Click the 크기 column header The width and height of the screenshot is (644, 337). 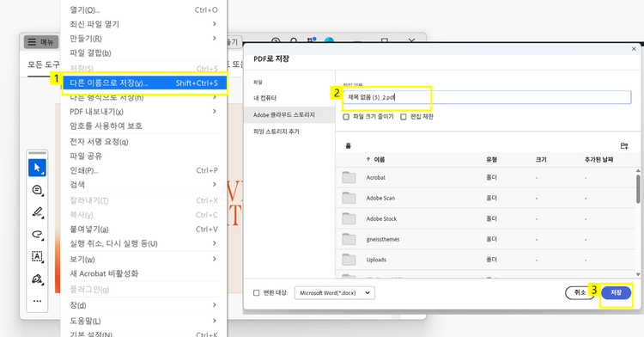click(x=541, y=159)
